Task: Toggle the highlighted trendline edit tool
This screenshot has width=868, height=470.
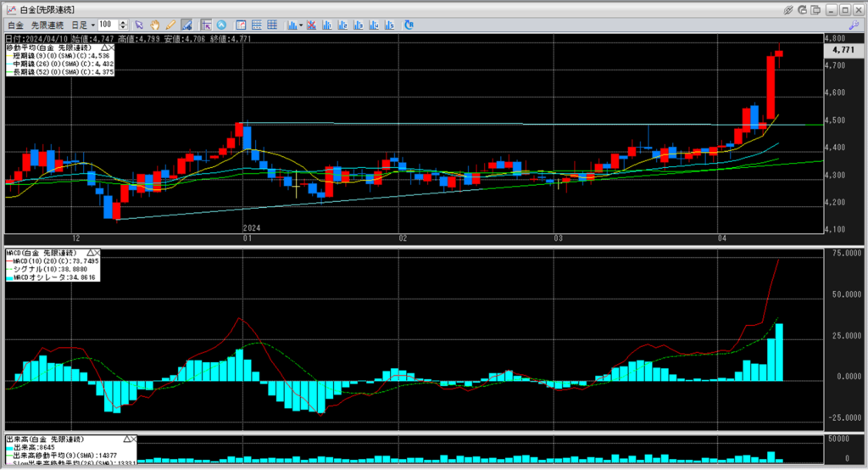Action: click(186, 25)
